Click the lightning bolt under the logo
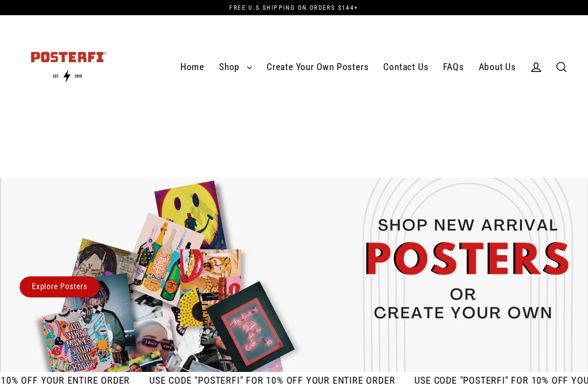588x392 pixels. pyautogui.click(x=67, y=76)
